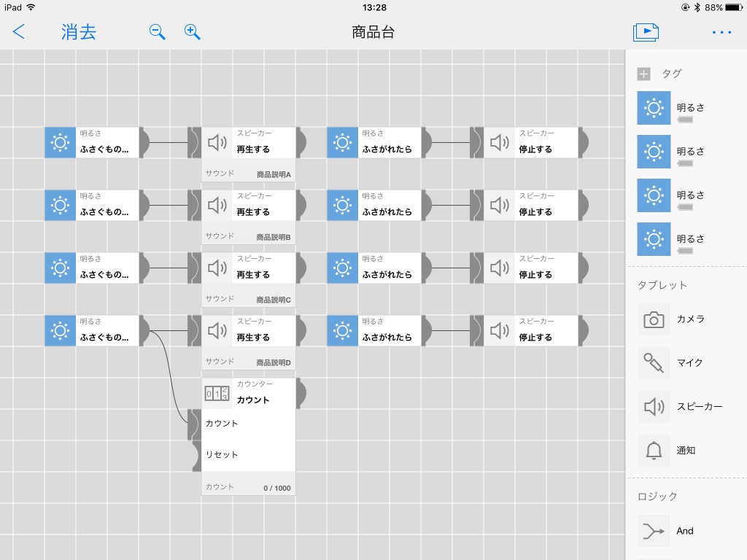Image resolution: width=747 pixels, height=560 pixels.
Task: Pick the 通知 bell icon
Action: coord(654,451)
